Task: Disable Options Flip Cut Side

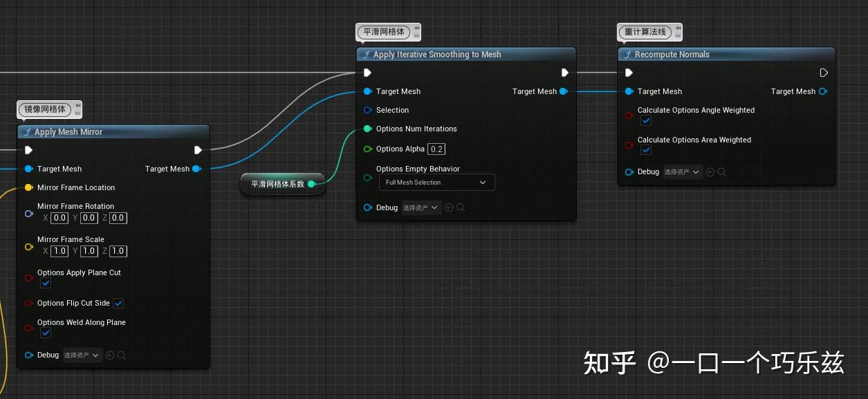Action: [x=118, y=303]
